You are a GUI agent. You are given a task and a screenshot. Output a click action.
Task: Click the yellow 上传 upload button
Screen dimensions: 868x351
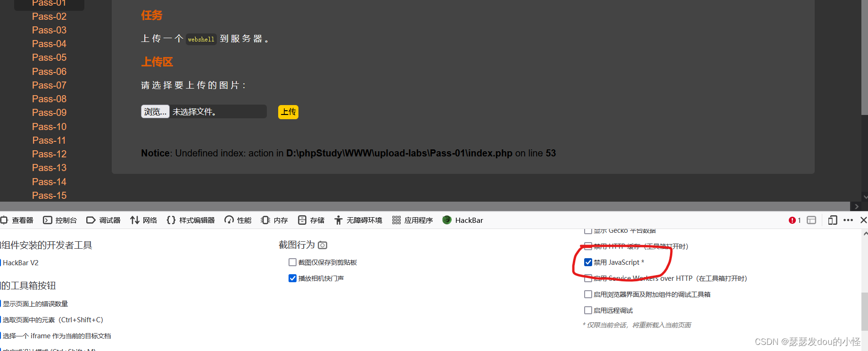(288, 112)
